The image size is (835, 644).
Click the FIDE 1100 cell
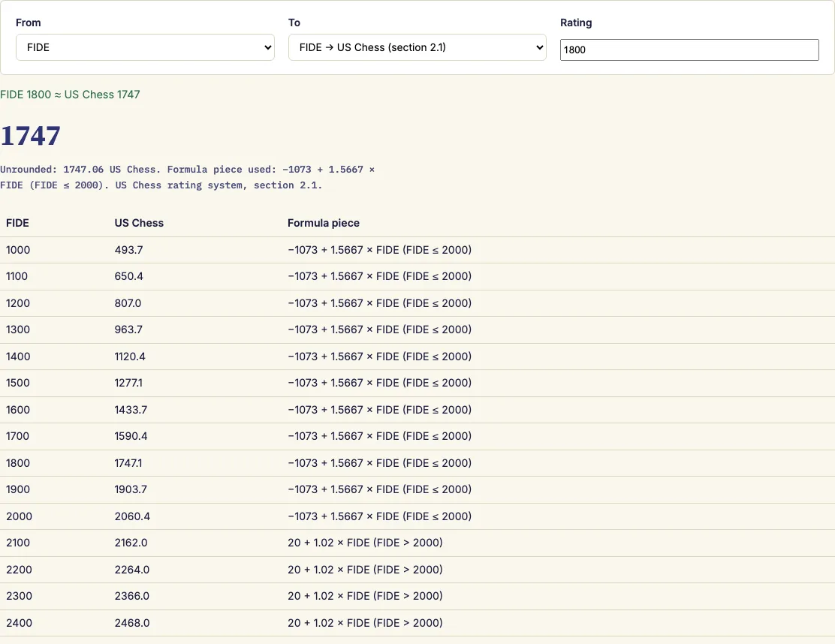[17, 276]
